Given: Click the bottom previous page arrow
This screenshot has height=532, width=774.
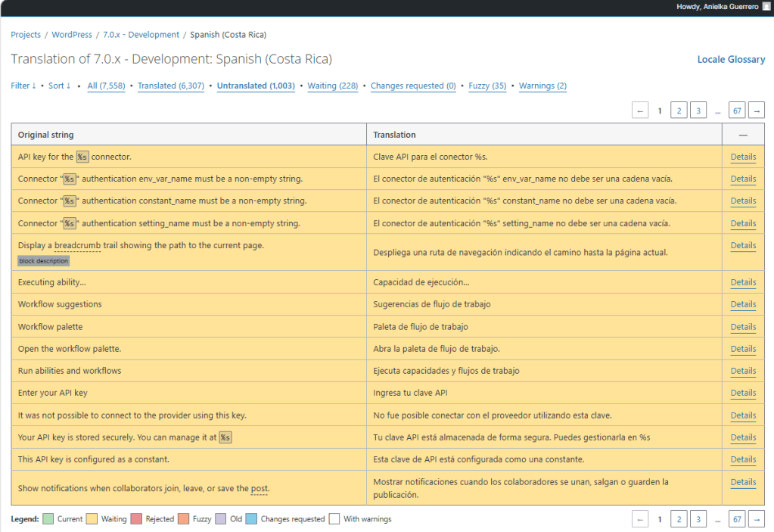Looking at the screenshot, I should (x=640, y=519).
